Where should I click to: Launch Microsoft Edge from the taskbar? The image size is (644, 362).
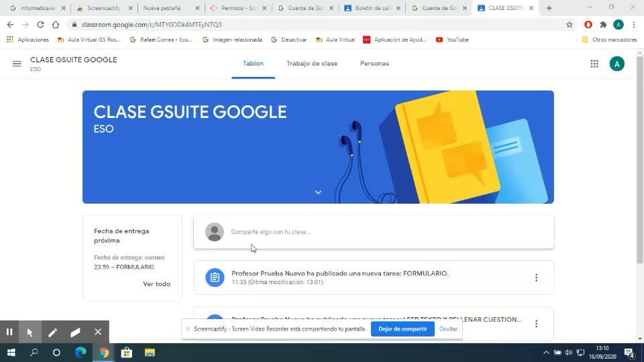click(80, 353)
